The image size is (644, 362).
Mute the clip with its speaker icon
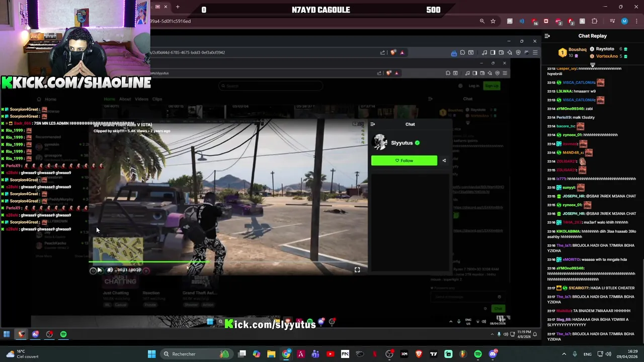(110, 270)
